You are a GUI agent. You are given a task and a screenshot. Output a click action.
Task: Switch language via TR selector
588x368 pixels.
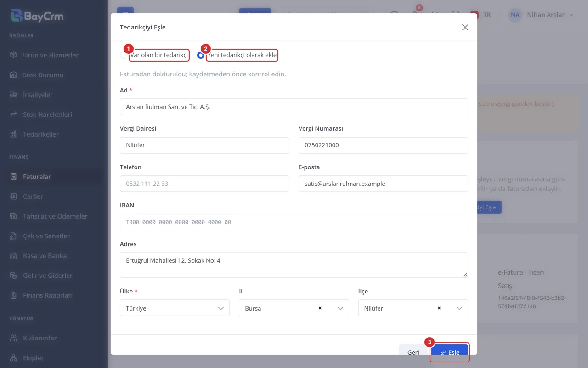(481, 15)
